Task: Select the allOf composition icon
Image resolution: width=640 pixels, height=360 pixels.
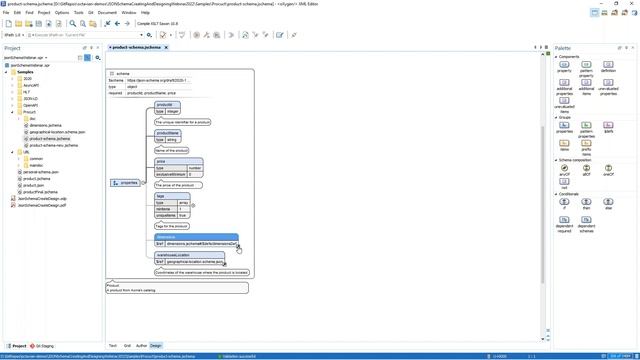Action: coord(586,170)
